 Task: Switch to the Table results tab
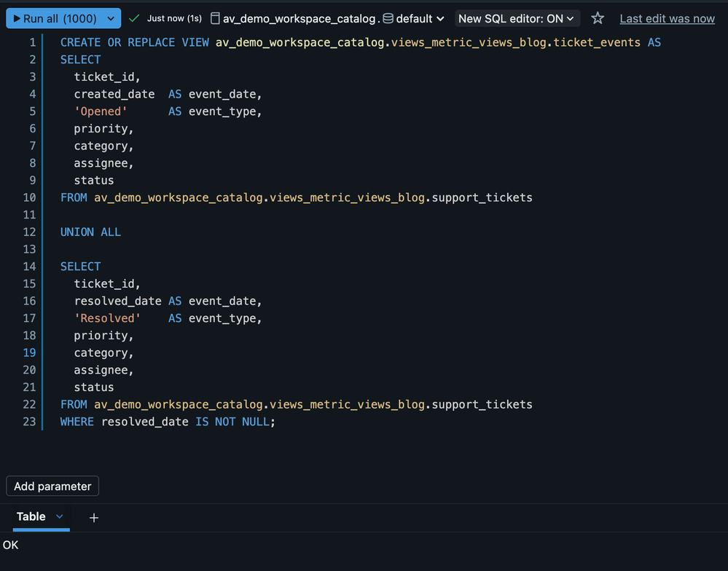click(x=31, y=516)
